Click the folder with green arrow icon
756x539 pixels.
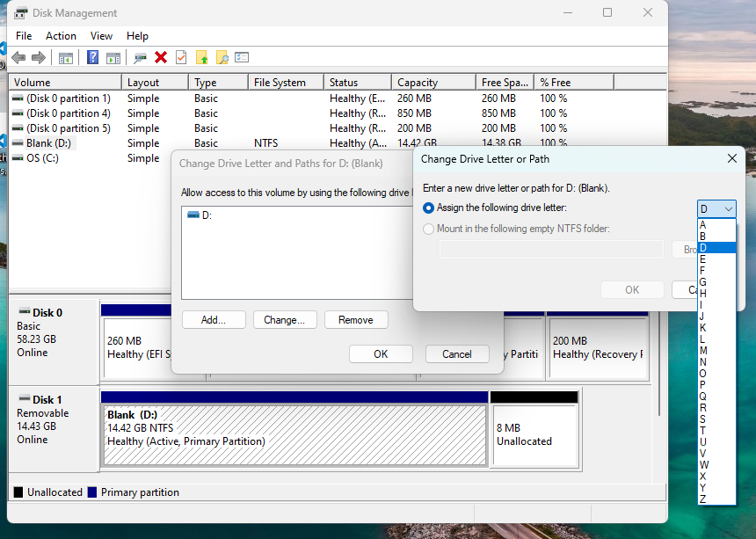[202, 57]
